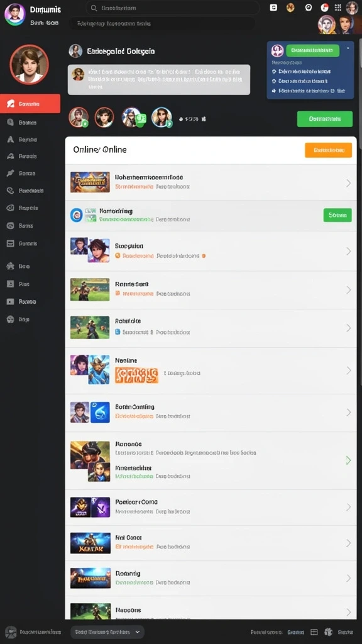The height and width of the screenshot is (644, 362).
Task: Open the red highlighted sidebar item
Action: coord(30,104)
